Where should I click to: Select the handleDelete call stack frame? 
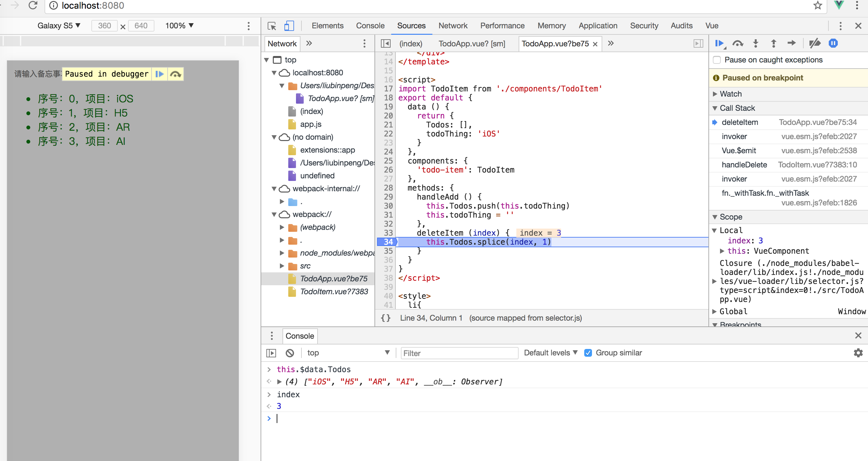click(789, 165)
